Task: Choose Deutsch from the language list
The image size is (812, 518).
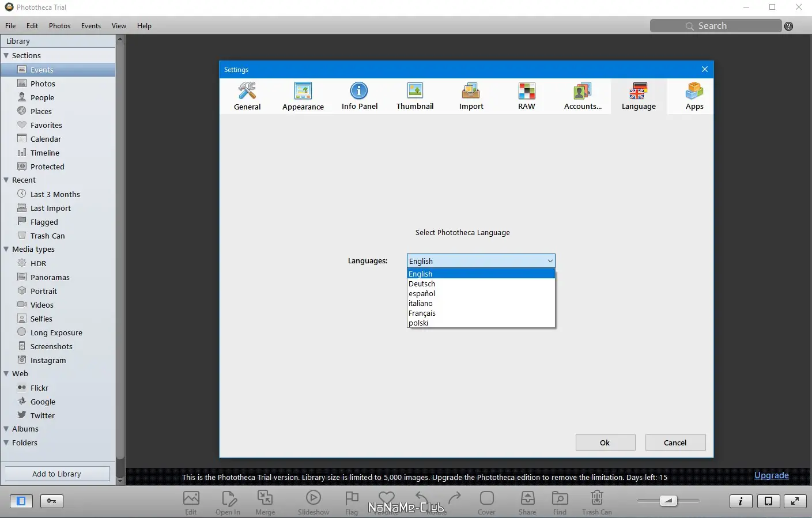Action: click(481, 283)
